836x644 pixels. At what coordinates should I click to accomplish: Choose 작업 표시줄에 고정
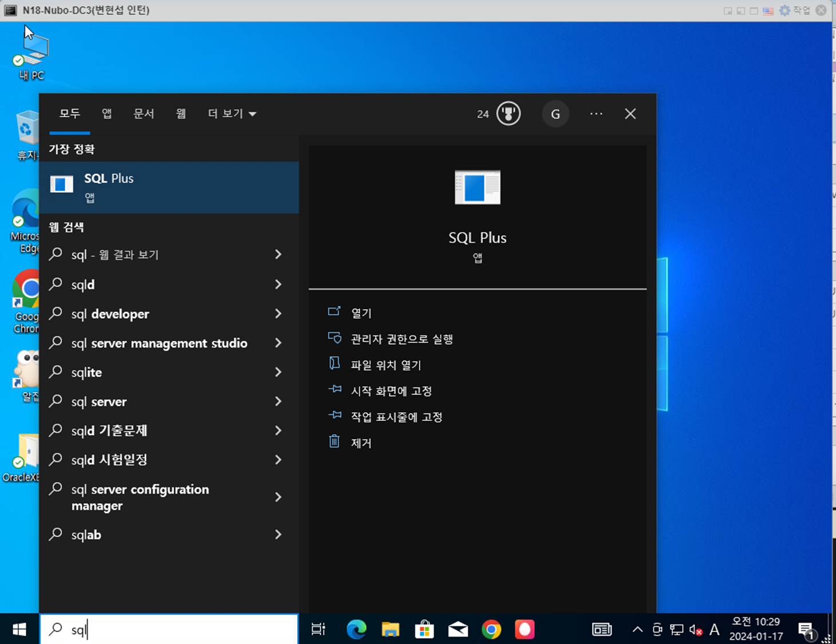pyautogui.click(x=397, y=417)
